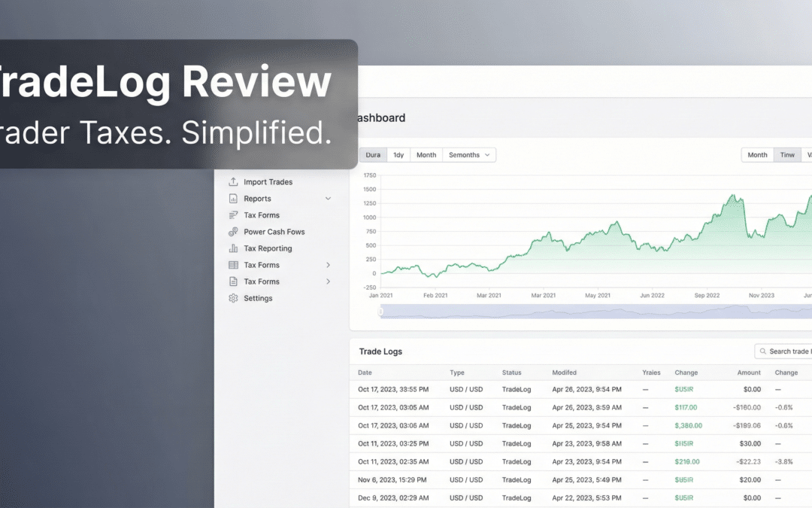Select the Month tab next to Tinw
812x508 pixels.
pyautogui.click(x=757, y=155)
